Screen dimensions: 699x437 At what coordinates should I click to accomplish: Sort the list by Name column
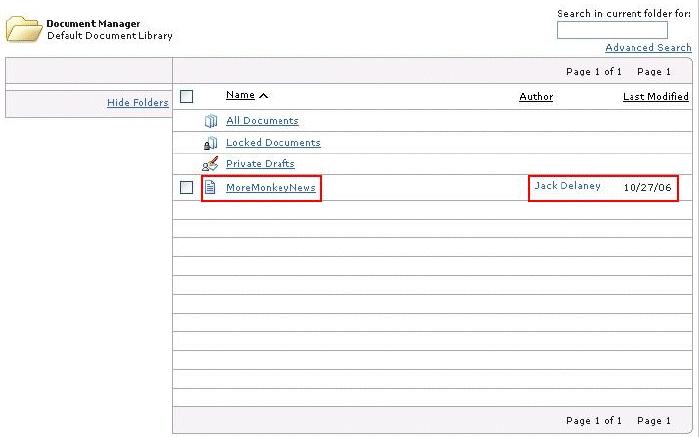coord(240,95)
